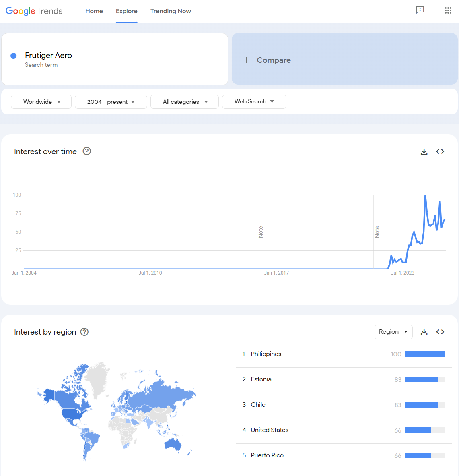Select Chile in region list
The image size is (459, 476).
258,405
